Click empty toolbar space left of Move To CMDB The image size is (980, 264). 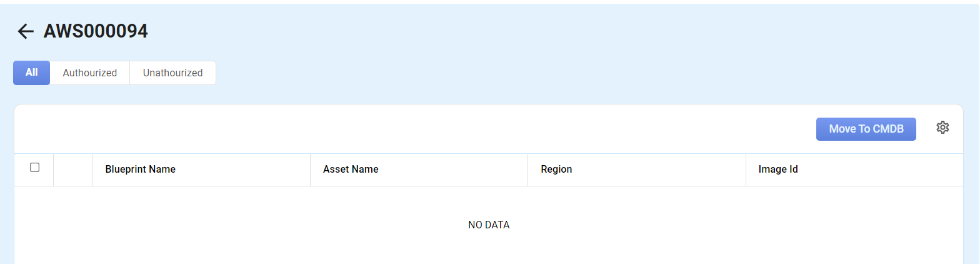[437, 129]
